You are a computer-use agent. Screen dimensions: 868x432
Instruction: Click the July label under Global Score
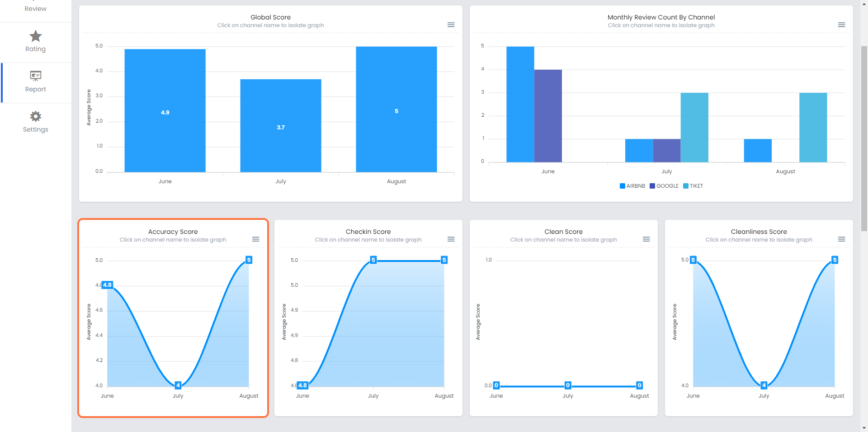pos(281,181)
